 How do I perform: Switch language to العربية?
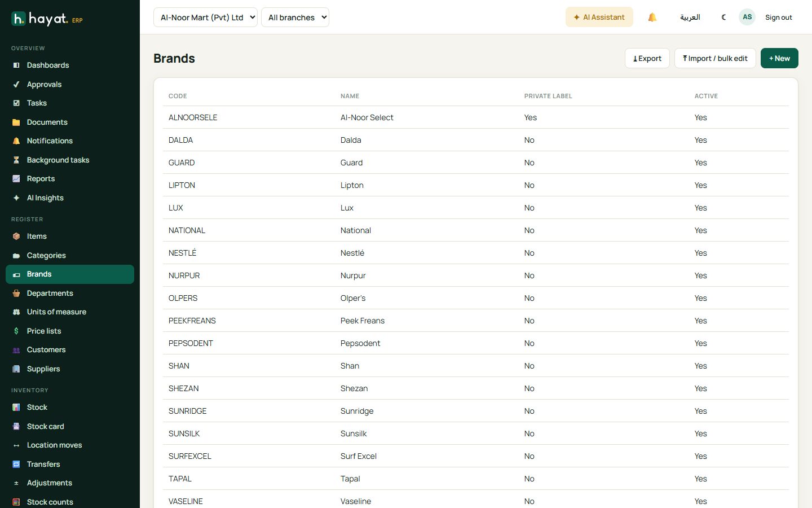pyautogui.click(x=690, y=17)
